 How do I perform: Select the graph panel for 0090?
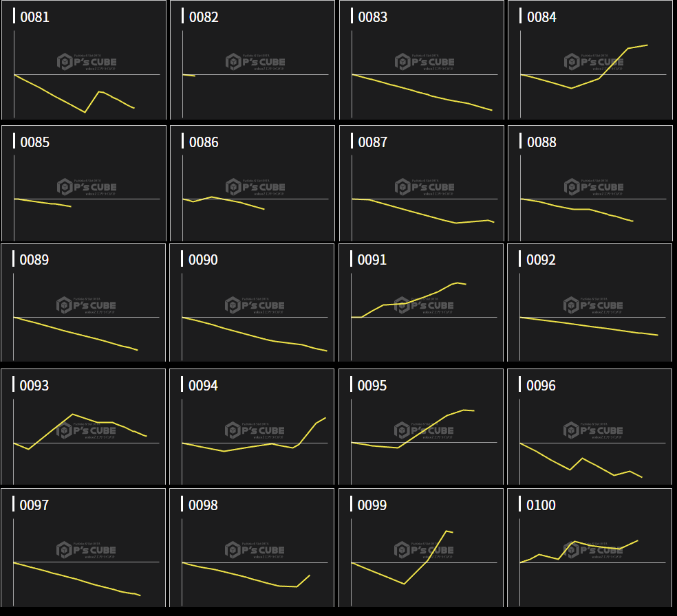click(x=252, y=302)
